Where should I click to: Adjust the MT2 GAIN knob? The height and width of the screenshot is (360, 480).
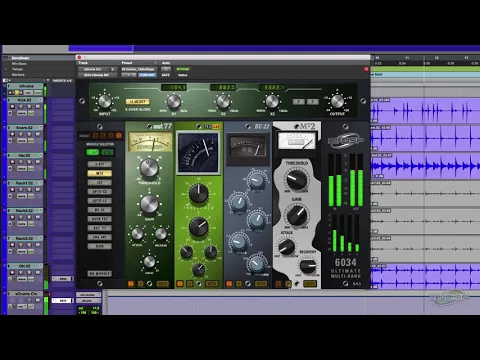point(296,215)
